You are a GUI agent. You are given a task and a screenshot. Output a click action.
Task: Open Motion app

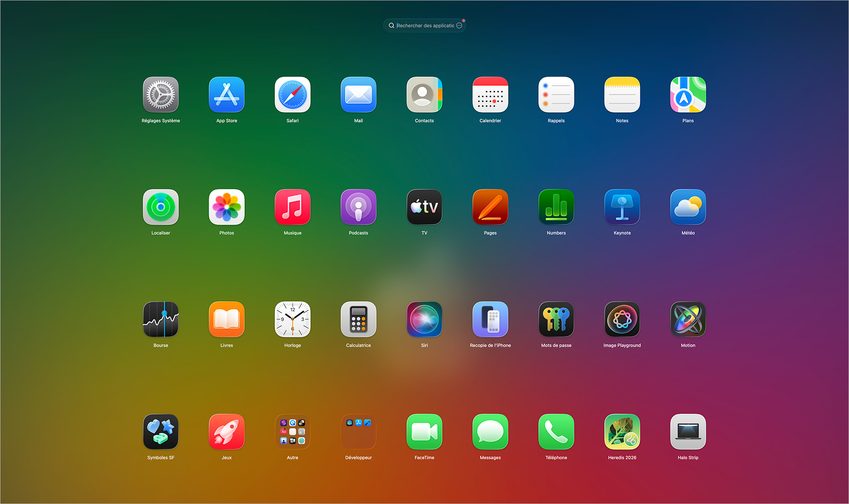coord(688,319)
